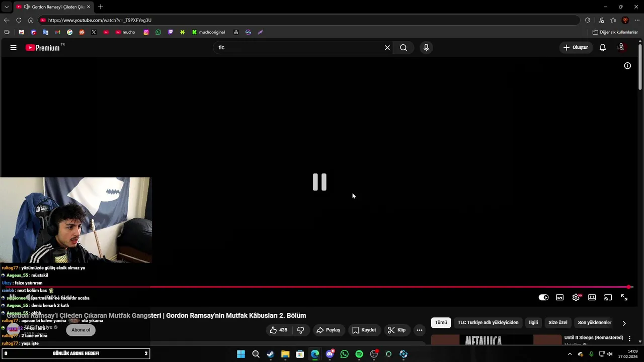Open player settings gear
This screenshot has width=644, height=362.
[x=576, y=298]
